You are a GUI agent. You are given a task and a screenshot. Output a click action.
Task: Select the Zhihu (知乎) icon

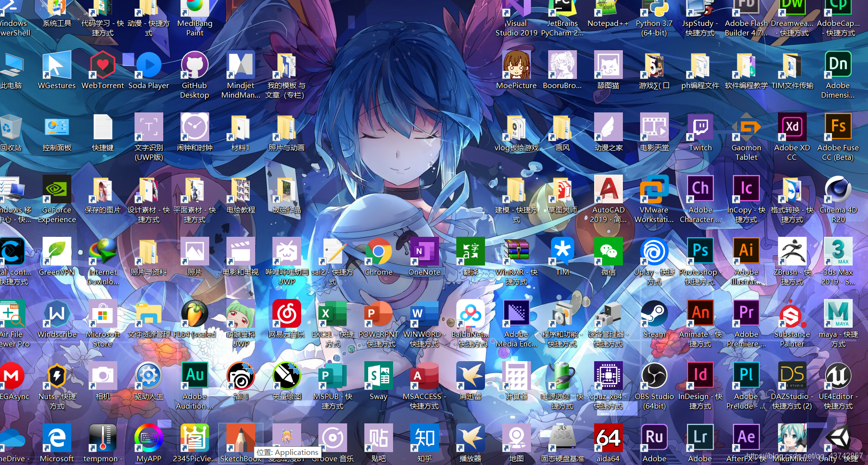click(x=424, y=438)
